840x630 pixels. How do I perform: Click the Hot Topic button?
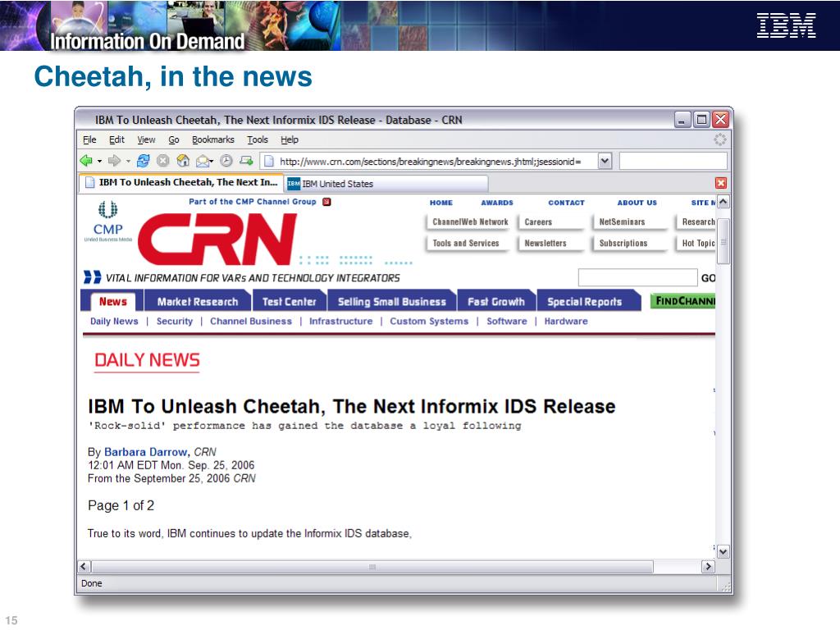697,243
